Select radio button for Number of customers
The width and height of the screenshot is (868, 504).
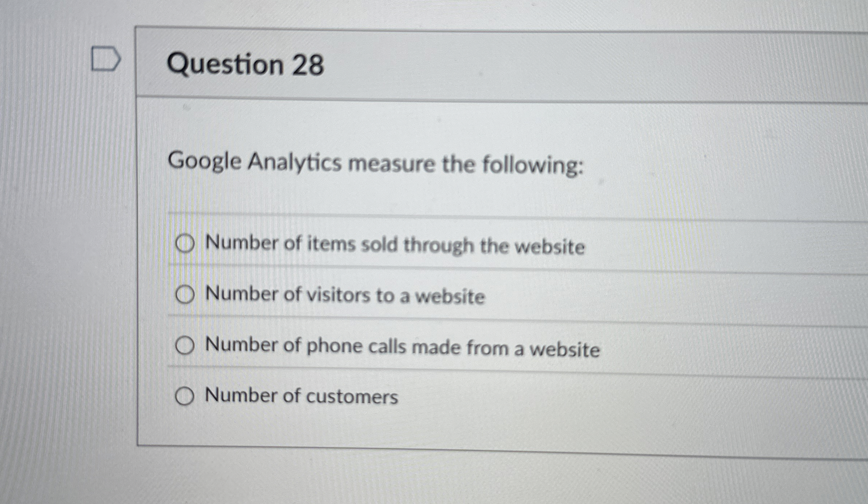[185, 396]
